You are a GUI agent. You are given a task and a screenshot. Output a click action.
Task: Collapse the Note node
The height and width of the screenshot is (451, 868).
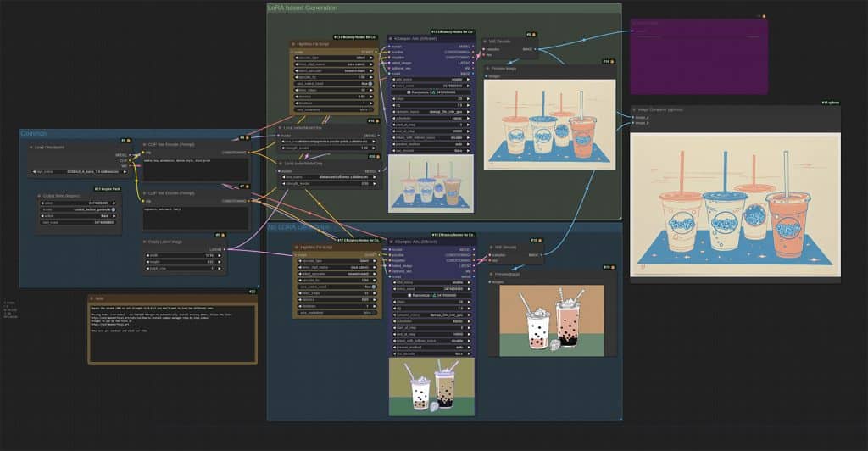(92, 298)
